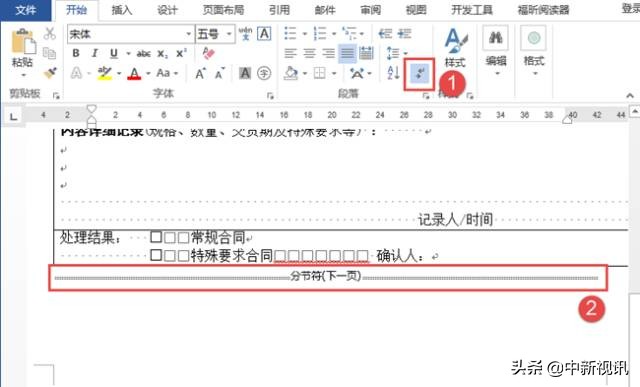Click the increase indent icon
640x387 pixels.
pos(404,33)
